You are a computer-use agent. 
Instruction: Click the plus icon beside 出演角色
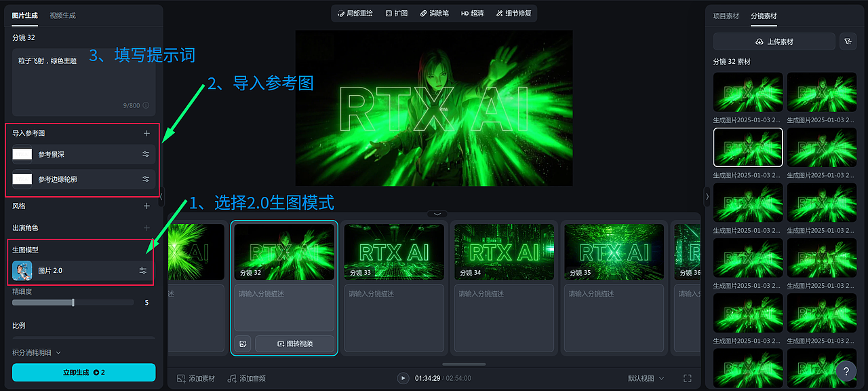pyautogui.click(x=146, y=228)
